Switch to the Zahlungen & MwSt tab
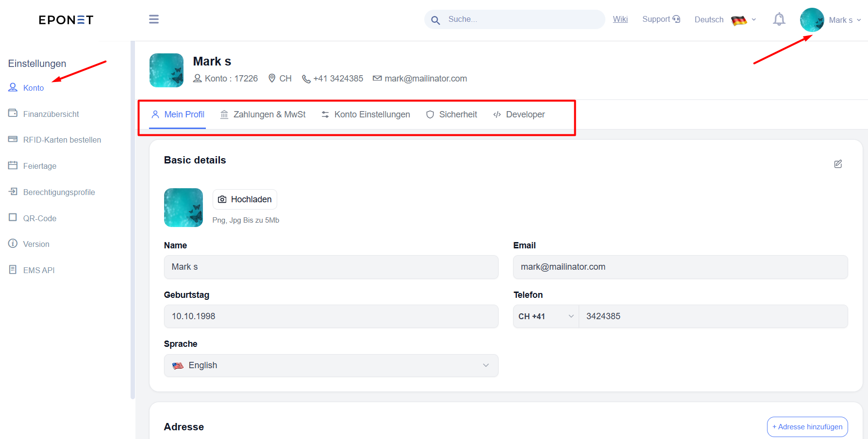Viewport: 868px width, 439px height. pos(263,114)
